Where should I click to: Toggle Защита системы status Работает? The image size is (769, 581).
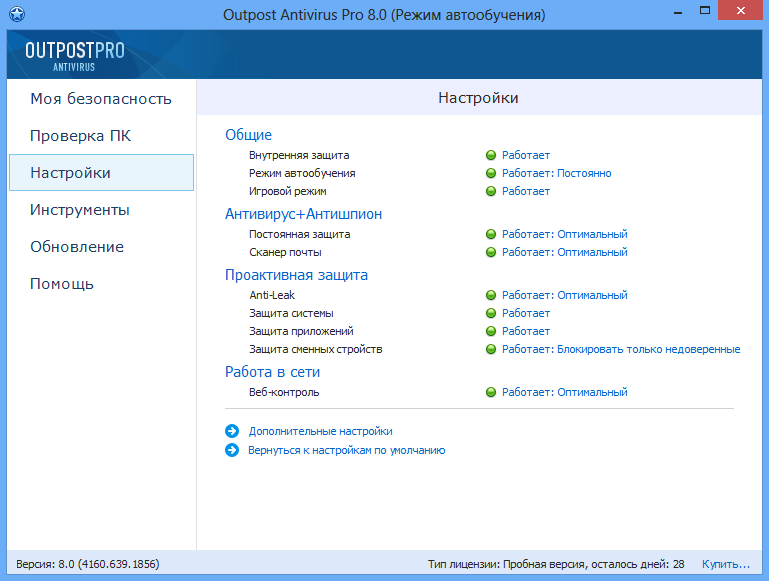(526, 313)
